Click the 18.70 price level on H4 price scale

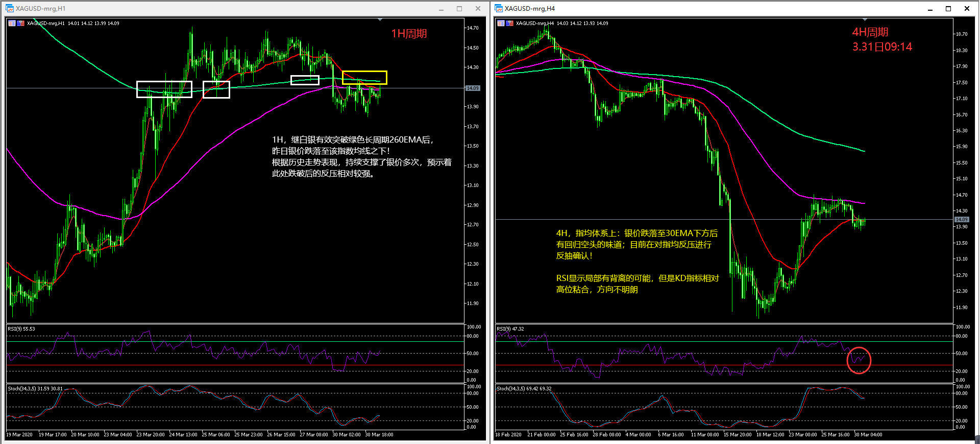(962, 34)
